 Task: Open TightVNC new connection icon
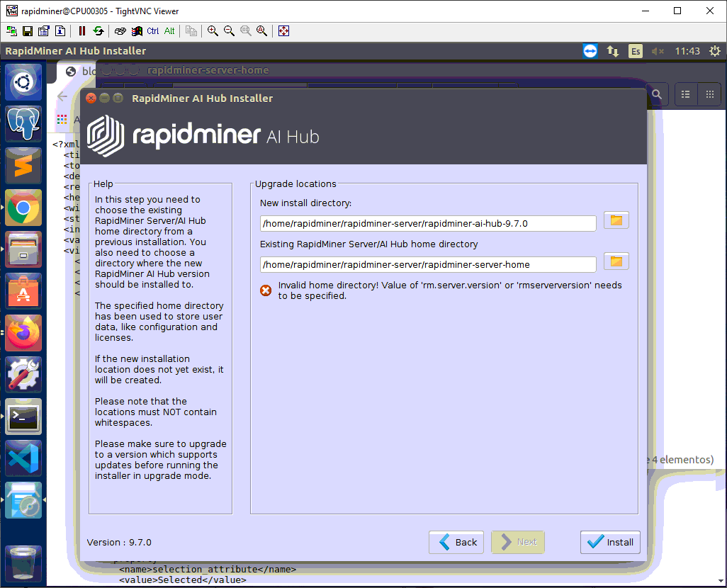(x=11, y=31)
